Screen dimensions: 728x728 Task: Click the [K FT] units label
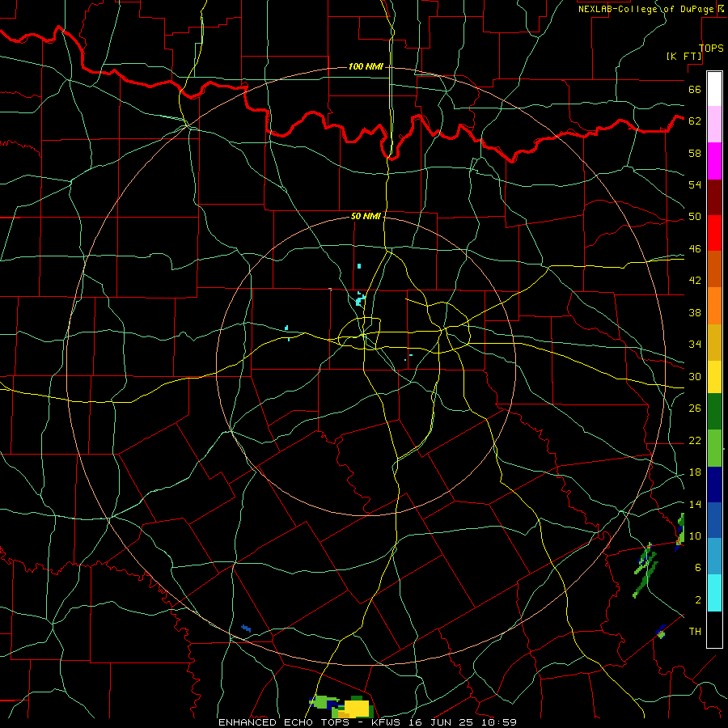684,56
